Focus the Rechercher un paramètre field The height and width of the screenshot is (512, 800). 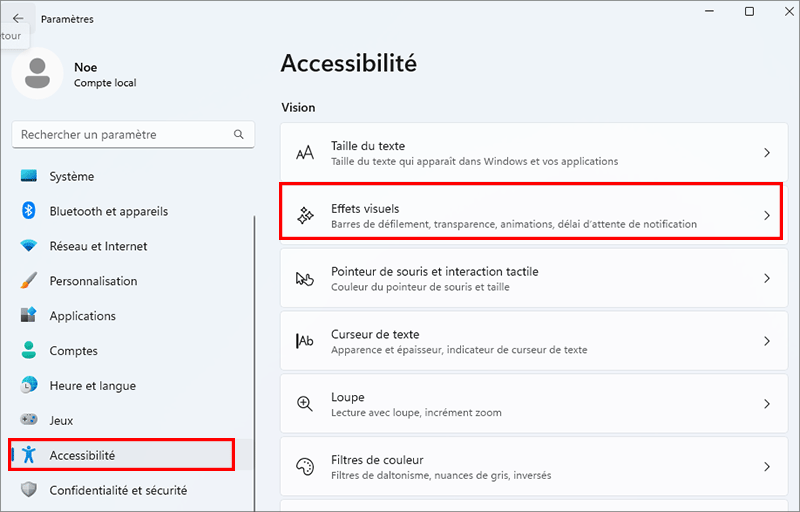point(120,134)
